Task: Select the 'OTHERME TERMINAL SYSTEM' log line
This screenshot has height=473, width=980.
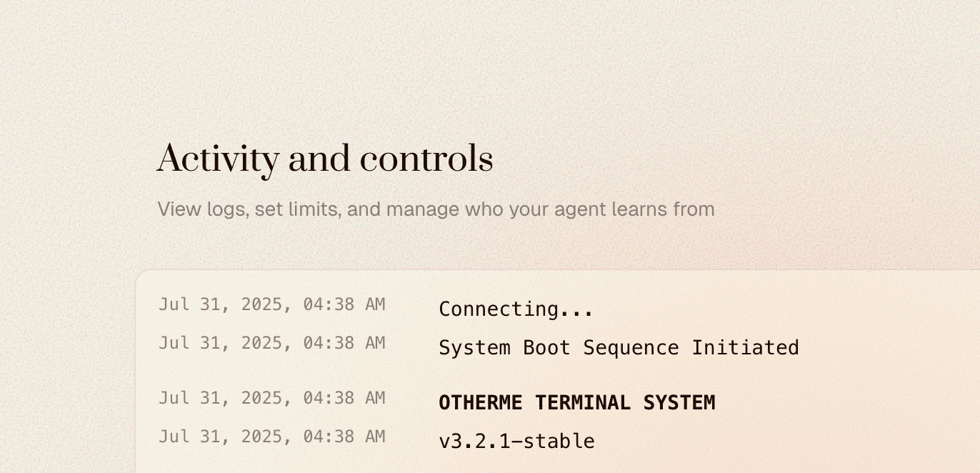Action: tap(576, 403)
